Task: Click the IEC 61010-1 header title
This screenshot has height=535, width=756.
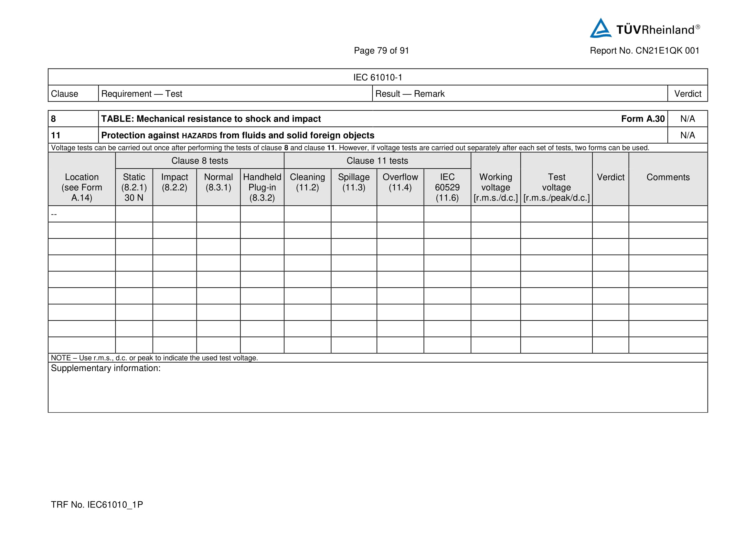Action: click(x=377, y=77)
